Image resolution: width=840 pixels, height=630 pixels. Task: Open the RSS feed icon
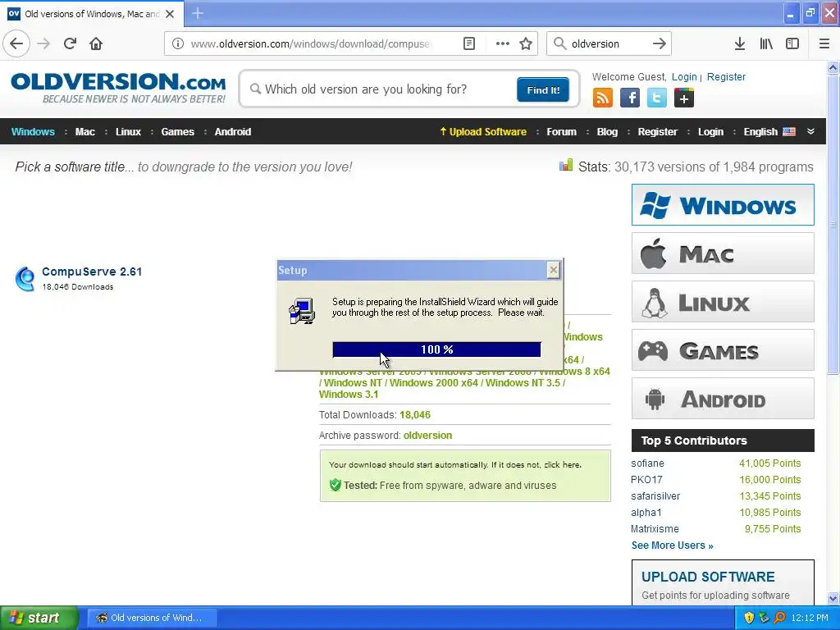pyautogui.click(x=602, y=98)
